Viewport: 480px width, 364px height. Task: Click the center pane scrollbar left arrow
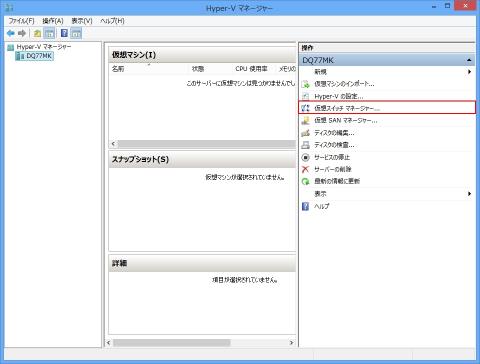click(x=109, y=343)
